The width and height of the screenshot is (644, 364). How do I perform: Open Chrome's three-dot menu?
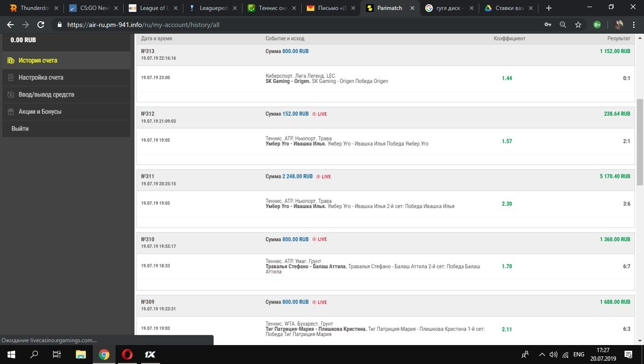point(634,25)
